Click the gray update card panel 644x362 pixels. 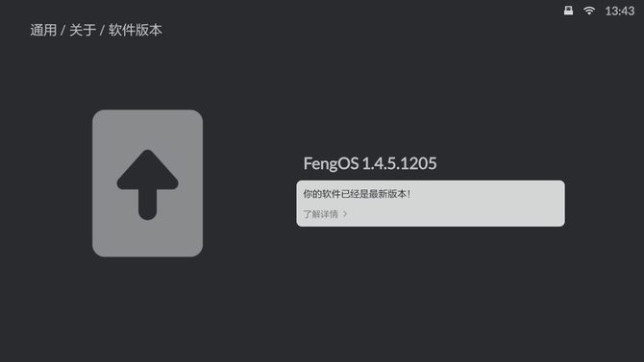[x=147, y=183]
